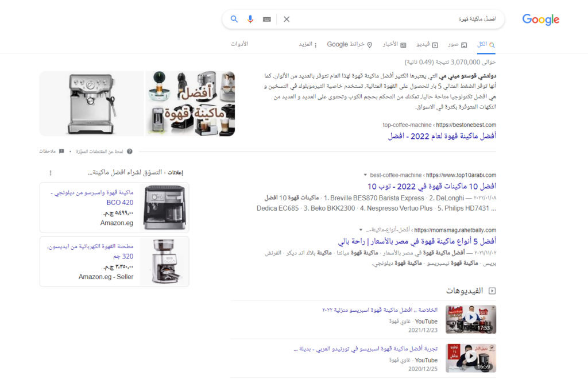588x379 pixels.
Task: Open dropdown arrow beside momsmag.rahetbally.com URL
Action: pyautogui.click(x=361, y=230)
